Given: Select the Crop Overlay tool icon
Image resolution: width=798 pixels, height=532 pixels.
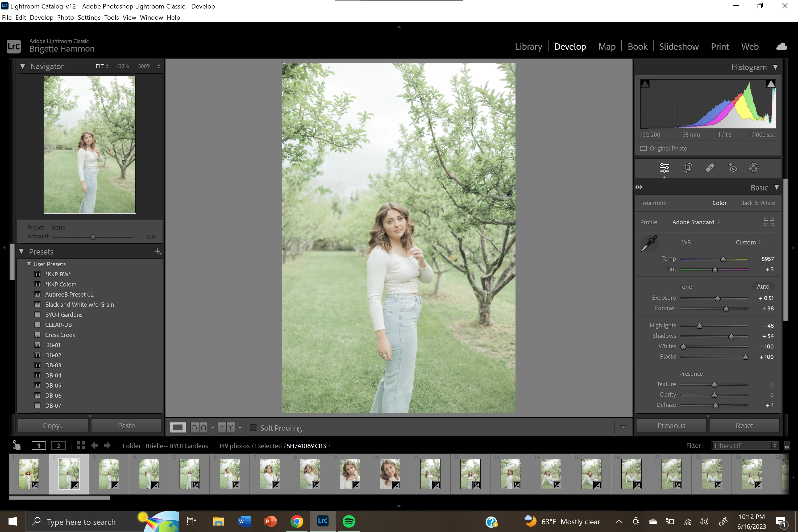Looking at the screenshot, I should point(687,168).
